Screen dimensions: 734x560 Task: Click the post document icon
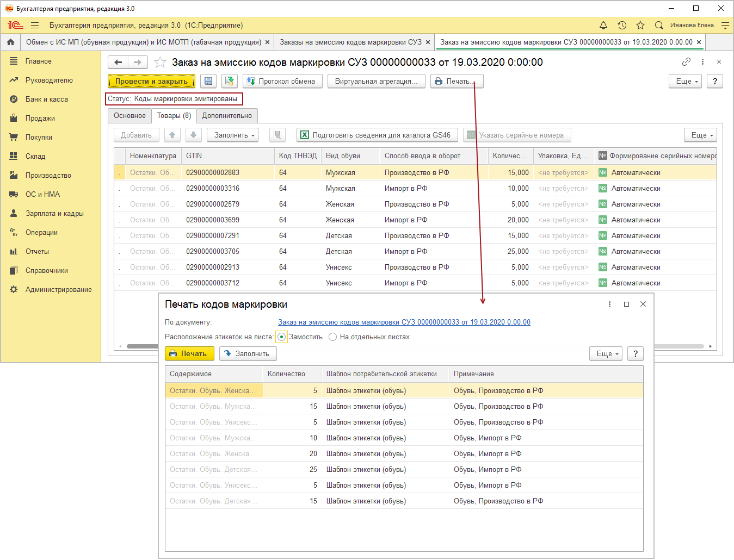pos(230,81)
